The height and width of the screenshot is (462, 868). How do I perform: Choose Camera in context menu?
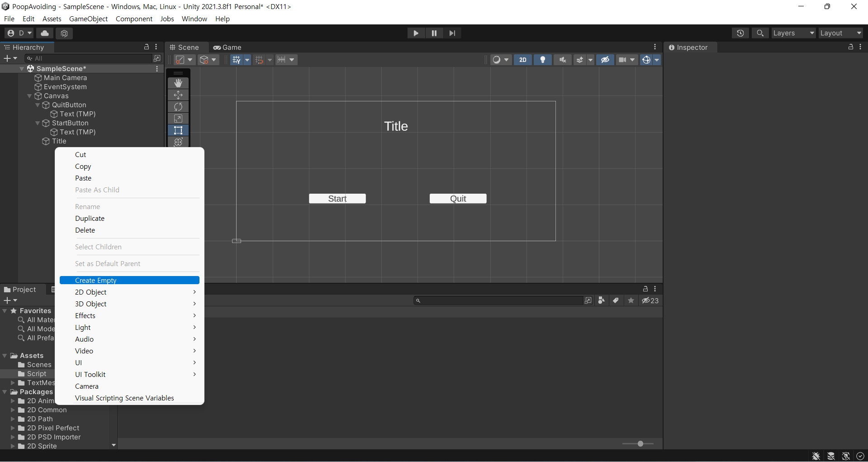[x=129, y=386]
